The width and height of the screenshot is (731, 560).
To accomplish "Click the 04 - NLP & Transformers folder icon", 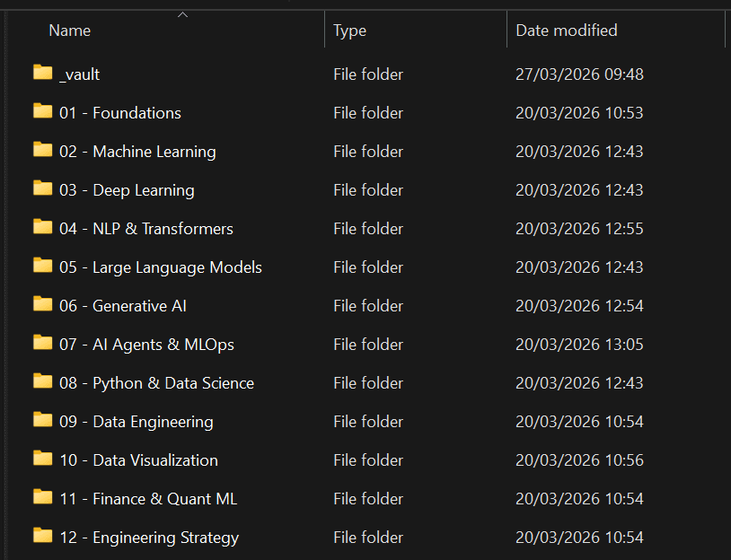I will 42,227.
